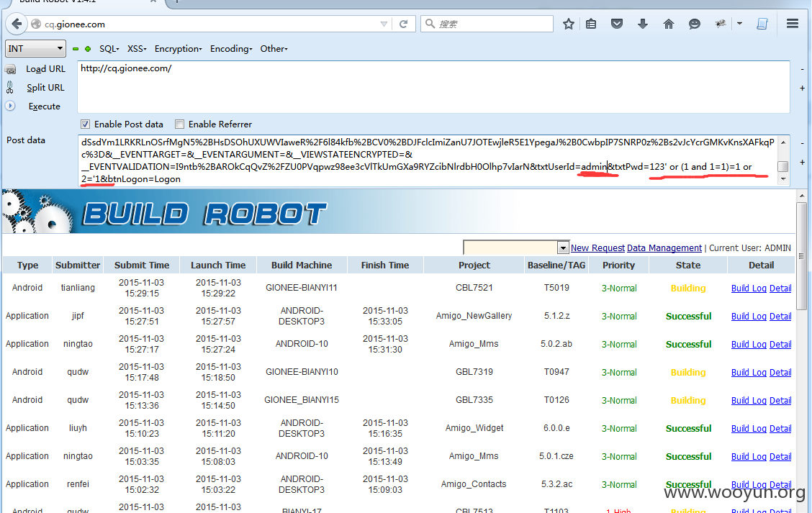Open the Encryption menu
Screen dimensions: 812x513
pyautogui.click(x=178, y=49)
